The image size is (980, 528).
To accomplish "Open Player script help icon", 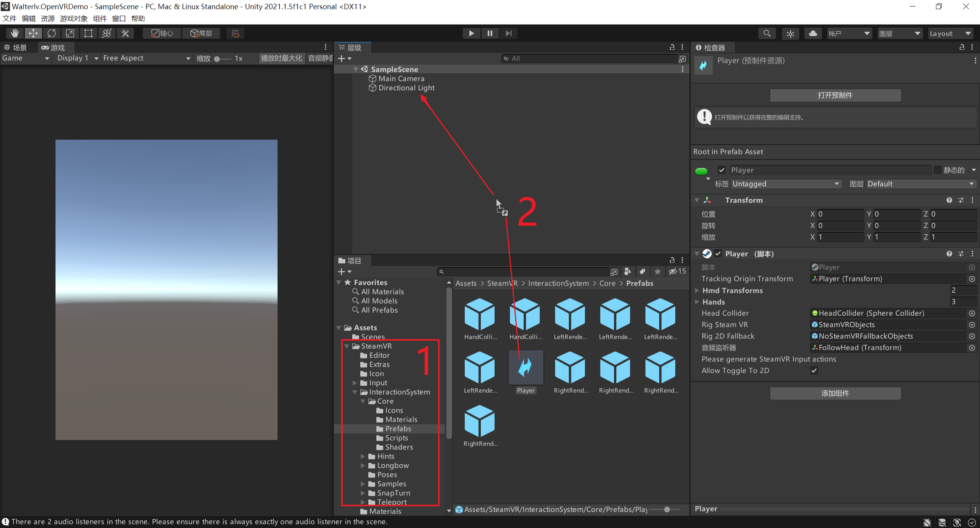I will [x=949, y=254].
